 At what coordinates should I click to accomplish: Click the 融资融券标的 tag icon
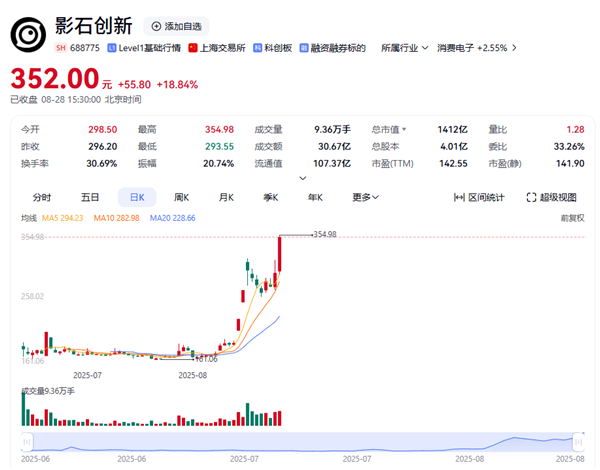click(304, 48)
